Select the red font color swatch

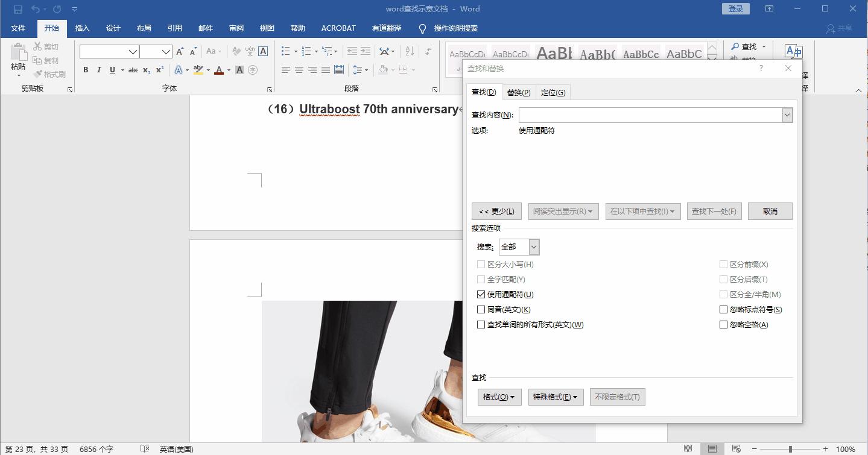coord(218,70)
